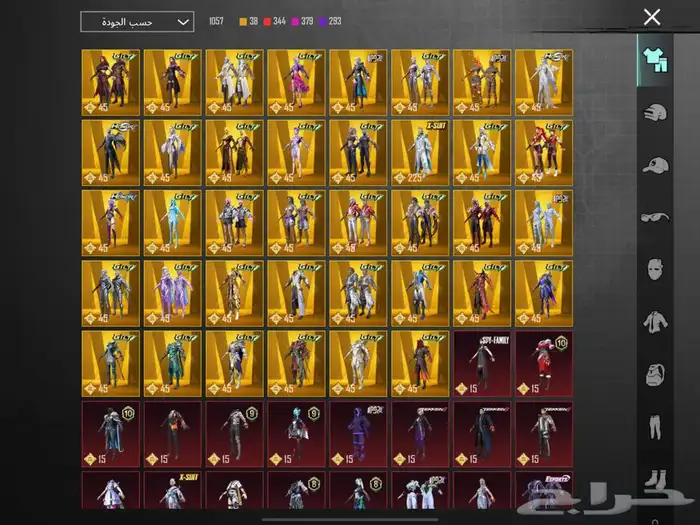Select the teal-haired outfit with level 9 badge
700x525 pixels.
[296, 434]
